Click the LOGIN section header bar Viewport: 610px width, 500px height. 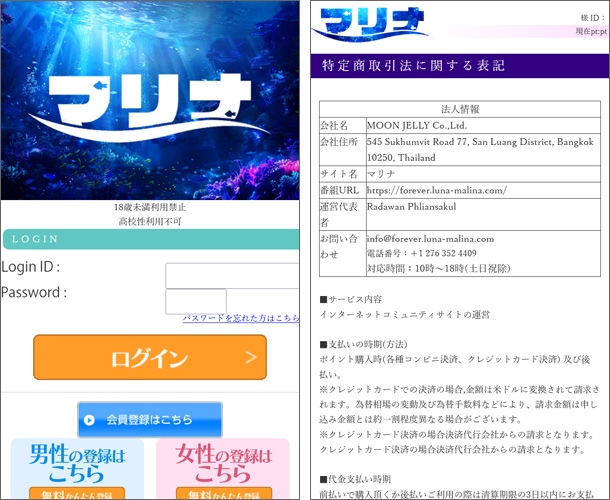click(x=149, y=240)
